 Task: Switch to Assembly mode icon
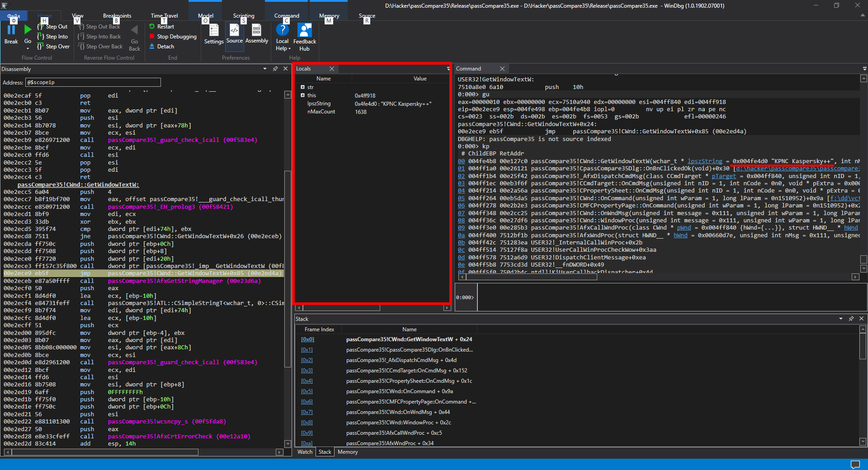pyautogui.click(x=257, y=31)
